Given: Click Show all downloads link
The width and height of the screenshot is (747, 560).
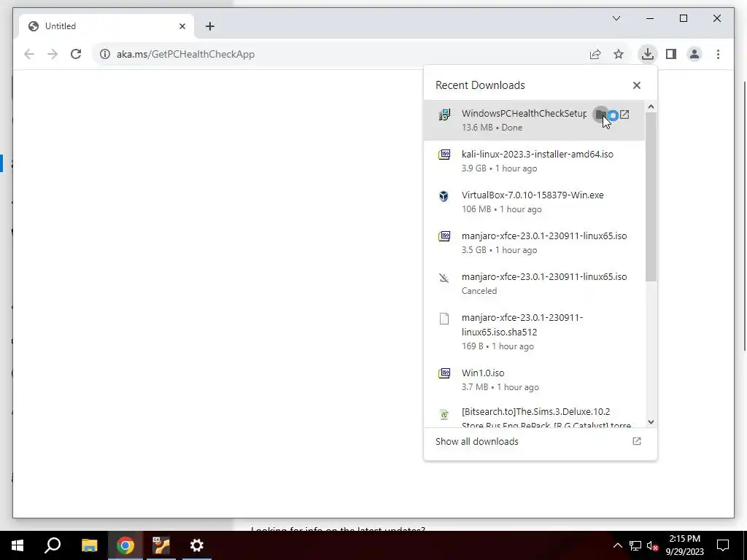Looking at the screenshot, I should click(x=477, y=441).
